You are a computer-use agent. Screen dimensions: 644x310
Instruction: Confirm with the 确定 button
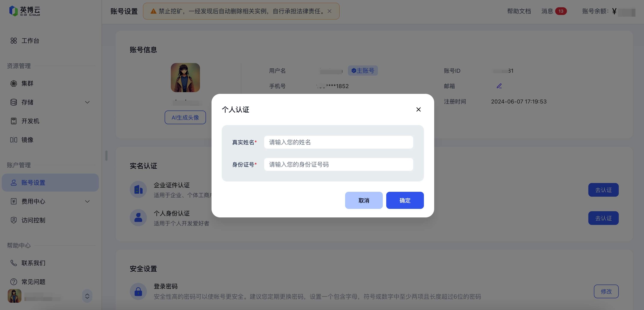[x=405, y=200]
